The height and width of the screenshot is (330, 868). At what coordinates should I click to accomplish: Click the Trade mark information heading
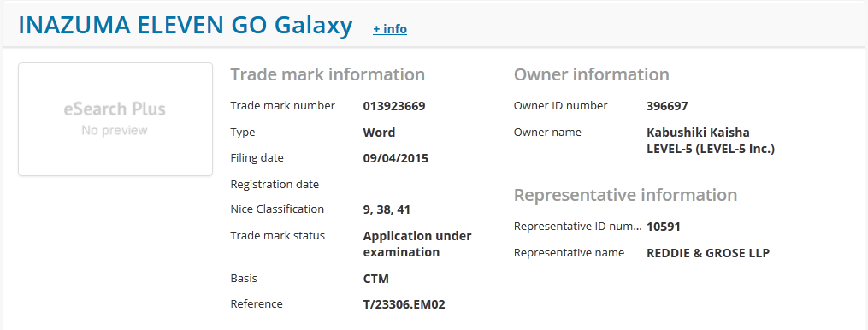pos(328,74)
